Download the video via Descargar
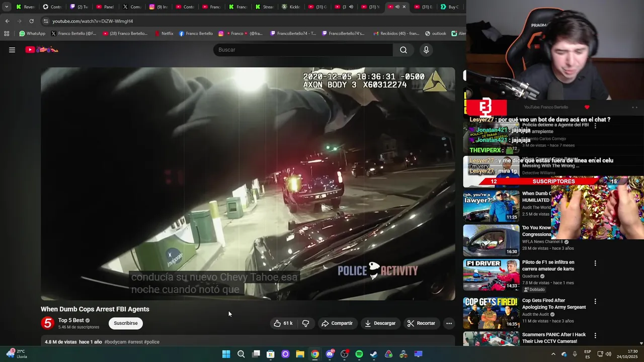Viewport: 644px width, 362px height. [380, 323]
